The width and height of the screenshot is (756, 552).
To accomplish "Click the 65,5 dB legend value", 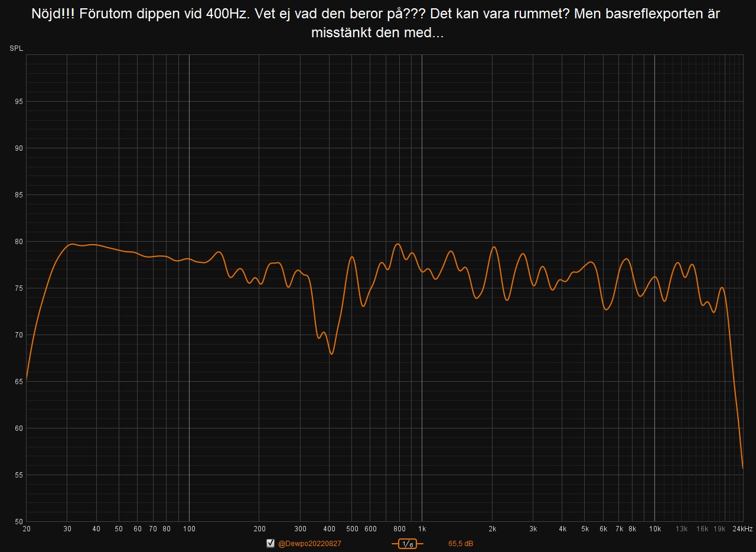I will click(461, 544).
